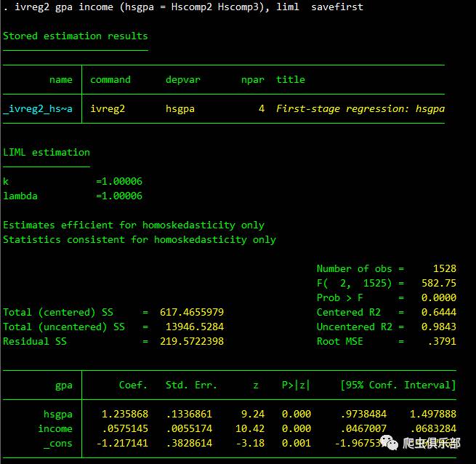Screen dimensions: 476x464
Task: Click the 'npar' column header
Action: tap(253, 80)
